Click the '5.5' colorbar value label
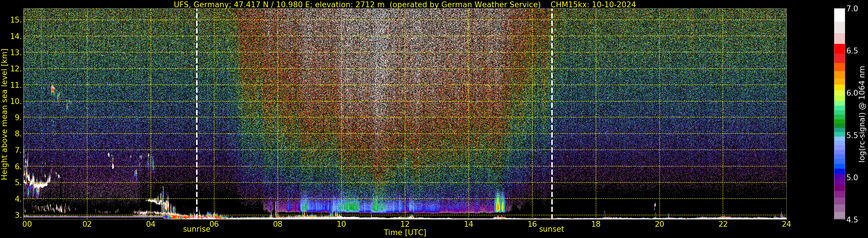Image resolution: width=868 pixels, height=238 pixels. [x=852, y=135]
